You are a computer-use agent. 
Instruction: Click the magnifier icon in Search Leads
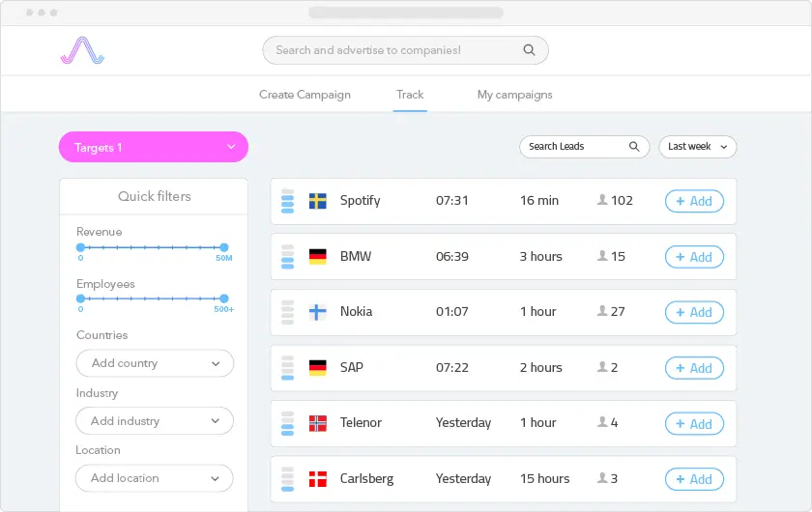point(634,147)
